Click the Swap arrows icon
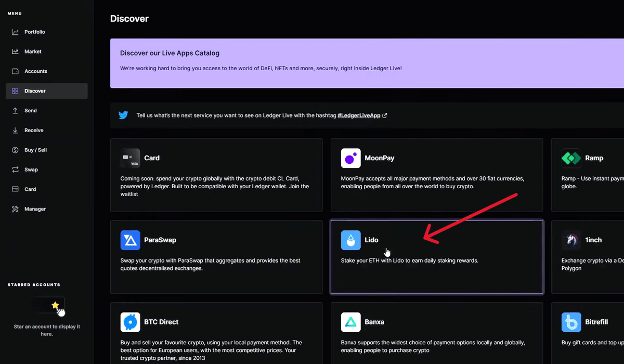This screenshot has width=624, height=364. point(15,170)
